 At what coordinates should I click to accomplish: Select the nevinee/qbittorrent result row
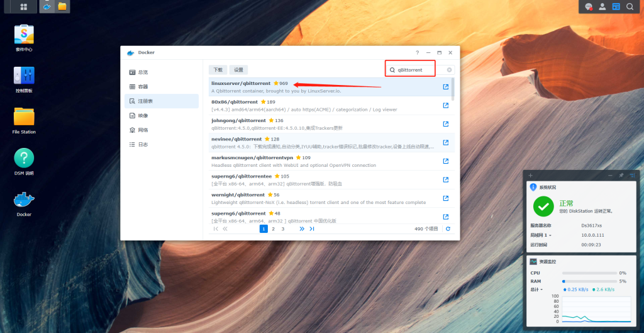(331, 142)
